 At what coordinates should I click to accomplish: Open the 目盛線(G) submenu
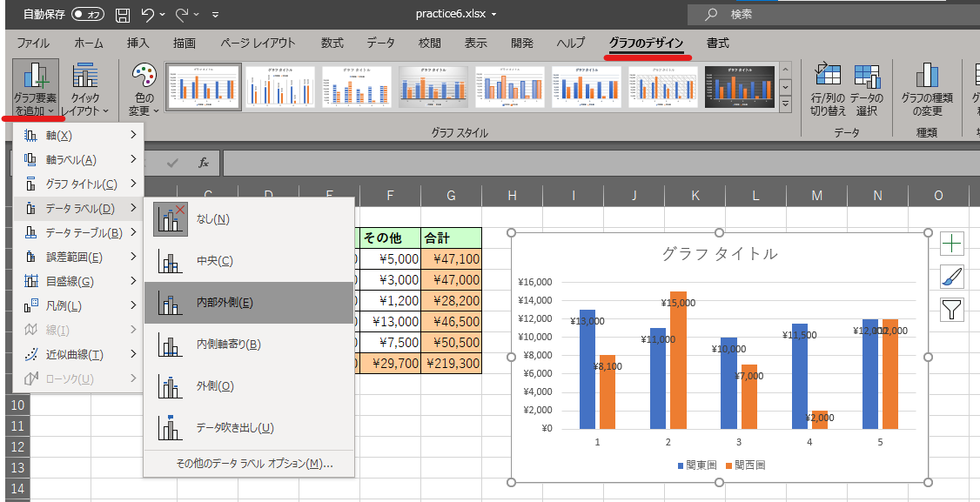(x=78, y=281)
